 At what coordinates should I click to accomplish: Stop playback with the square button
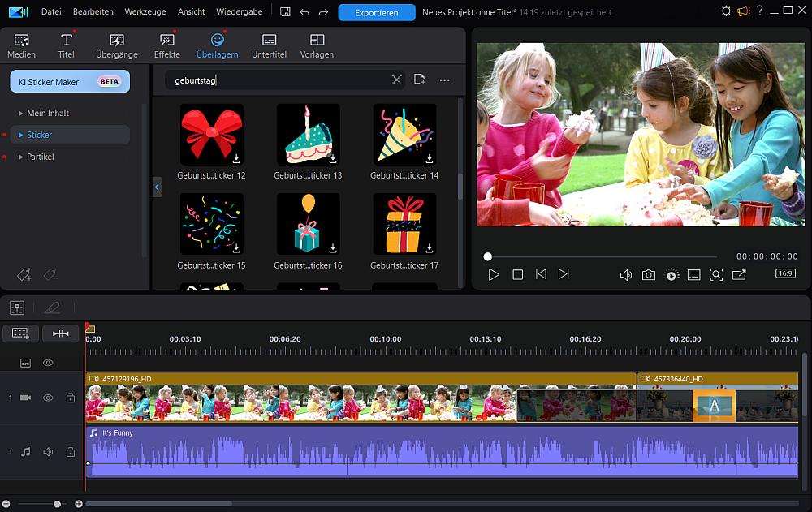coord(517,275)
